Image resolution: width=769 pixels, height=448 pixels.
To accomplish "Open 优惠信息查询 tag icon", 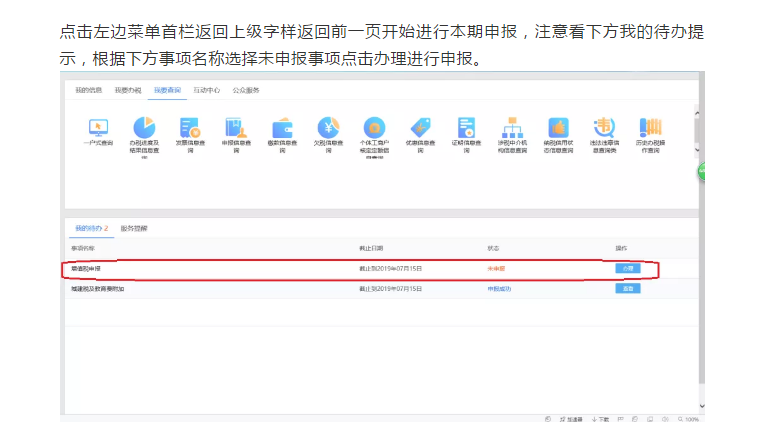I will tap(420, 128).
